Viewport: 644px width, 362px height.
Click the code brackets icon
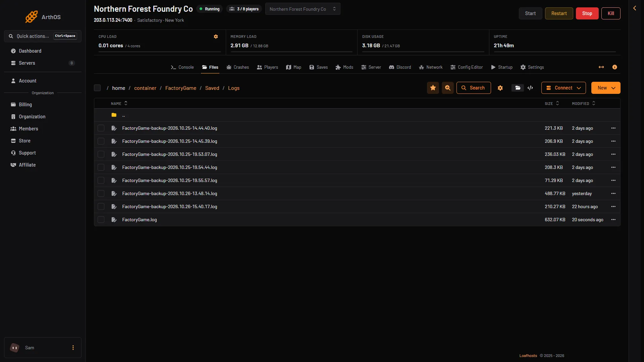[530, 88]
